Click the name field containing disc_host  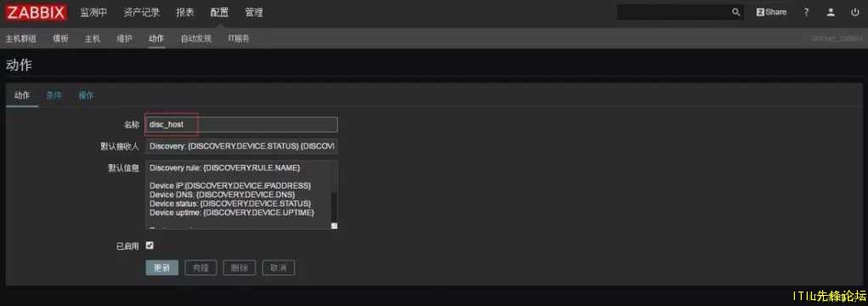pyautogui.click(x=241, y=124)
